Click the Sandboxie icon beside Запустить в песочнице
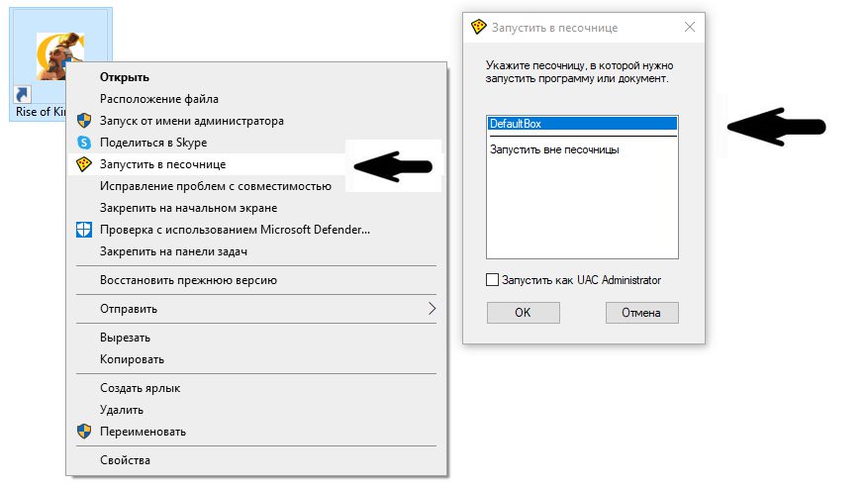The image size is (868, 488). 83,164
